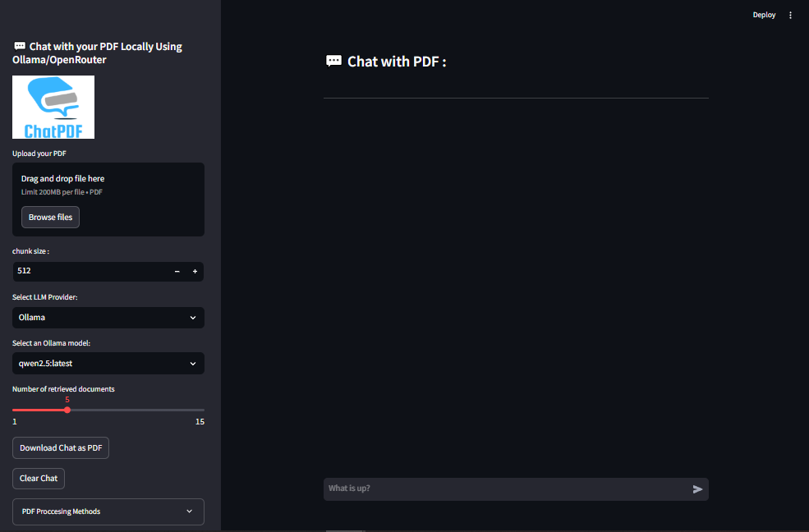This screenshot has width=809, height=532.
Task: Click the retrieved documents slider handle
Action: pos(67,410)
